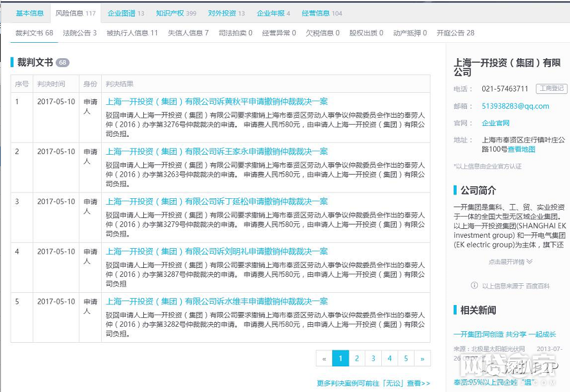Open the 经营异常 0 sub-tab
This screenshot has width=570, height=392.
click(x=279, y=33)
